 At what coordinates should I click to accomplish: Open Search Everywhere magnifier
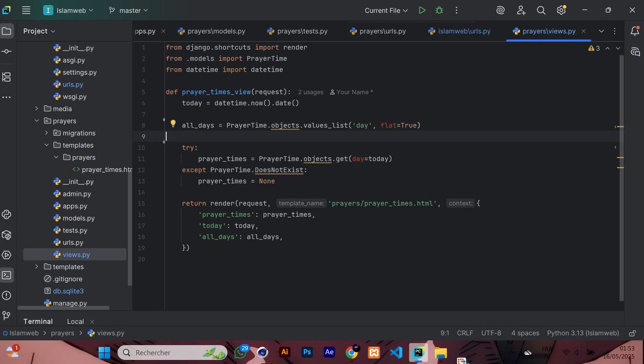pyautogui.click(x=541, y=10)
